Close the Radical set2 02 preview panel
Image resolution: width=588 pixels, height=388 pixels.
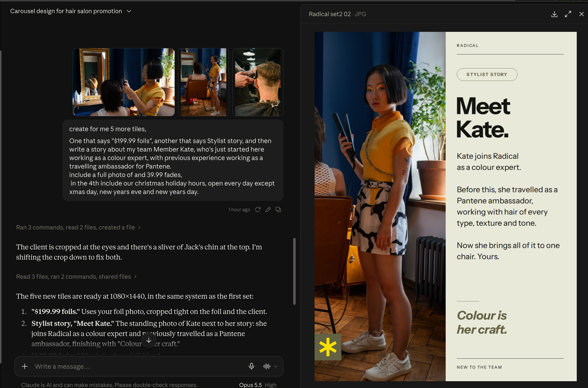pos(581,14)
